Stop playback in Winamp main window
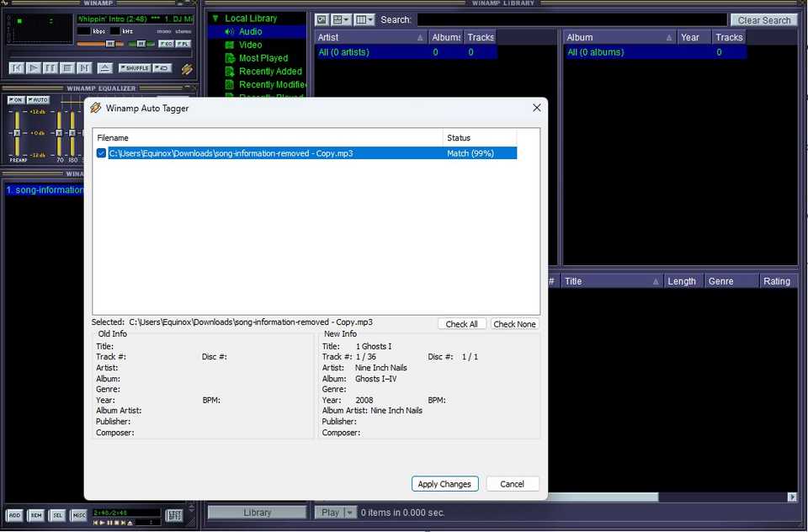808x532 pixels. tap(67, 68)
